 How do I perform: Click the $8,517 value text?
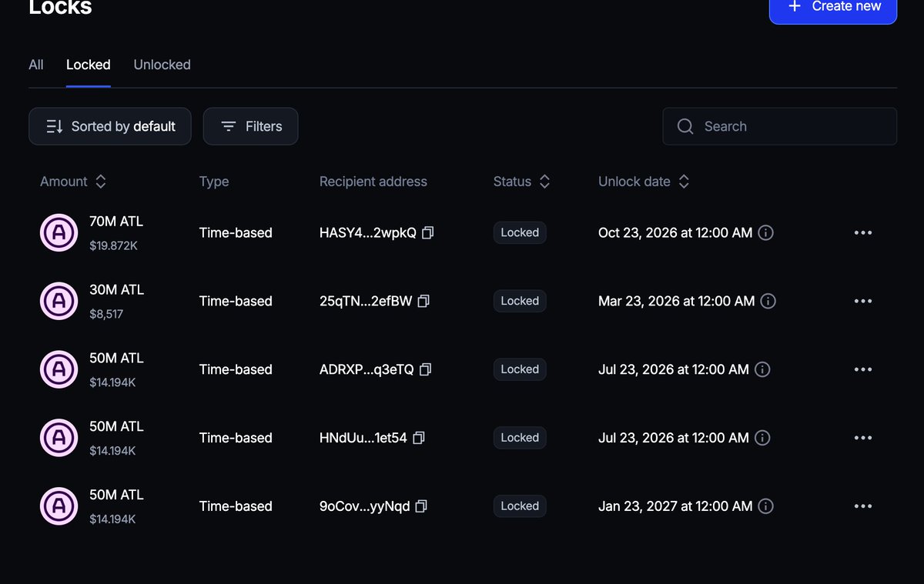(x=106, y=314)
